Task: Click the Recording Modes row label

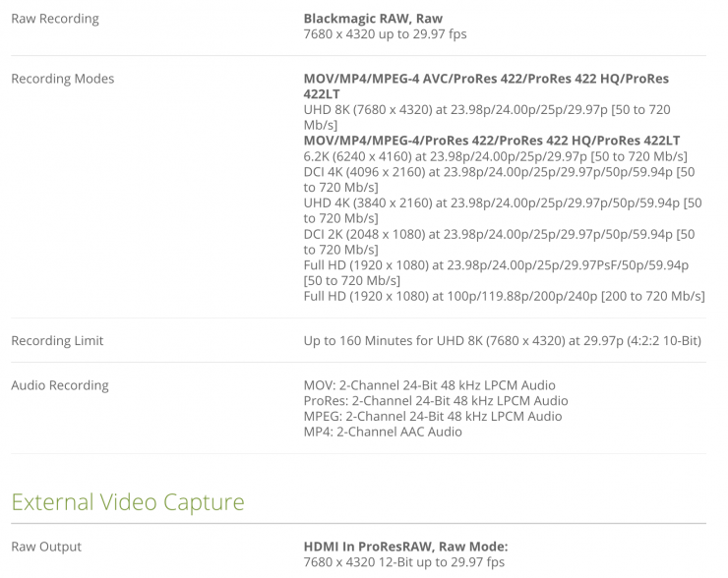Action: tap(62, 79)
